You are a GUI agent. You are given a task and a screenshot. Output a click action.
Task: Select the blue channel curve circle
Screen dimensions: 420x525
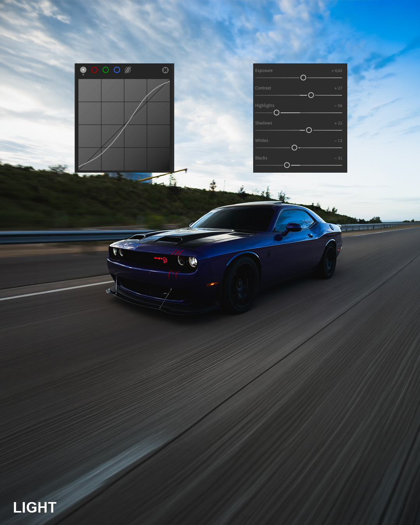tap(117, 70)
